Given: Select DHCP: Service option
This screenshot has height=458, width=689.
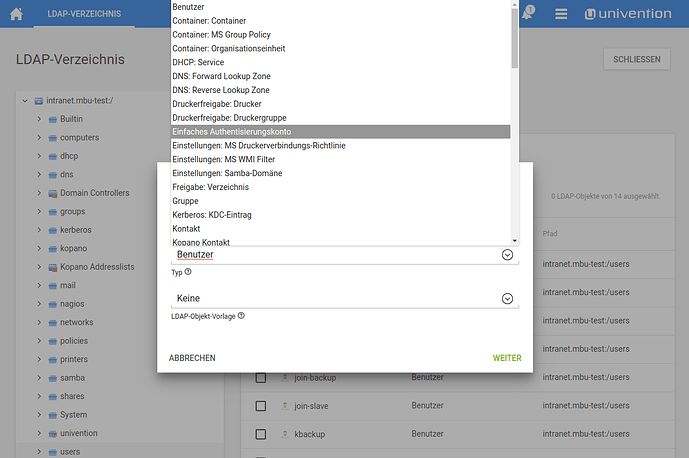Looking at the screenshot, I should coord(341,62).
